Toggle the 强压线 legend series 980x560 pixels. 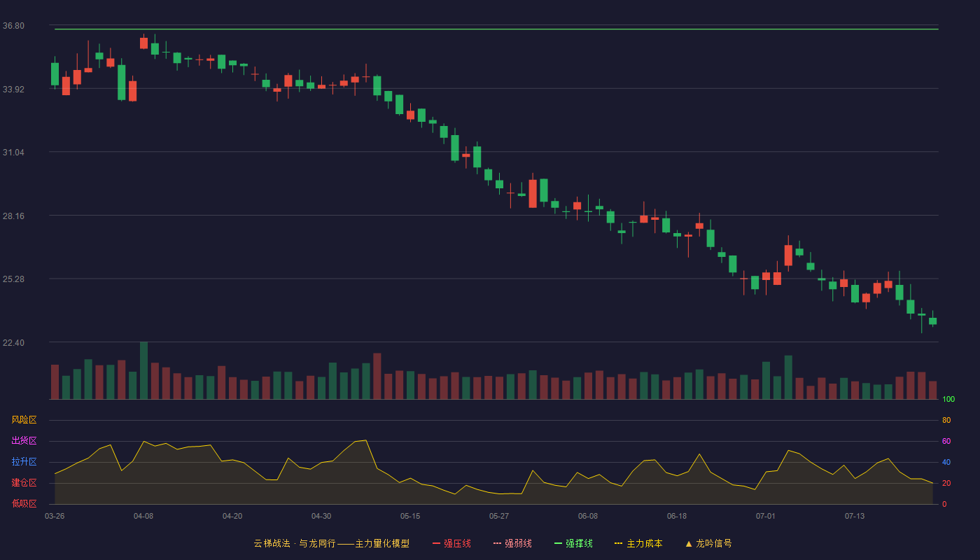tap(451, 543)
